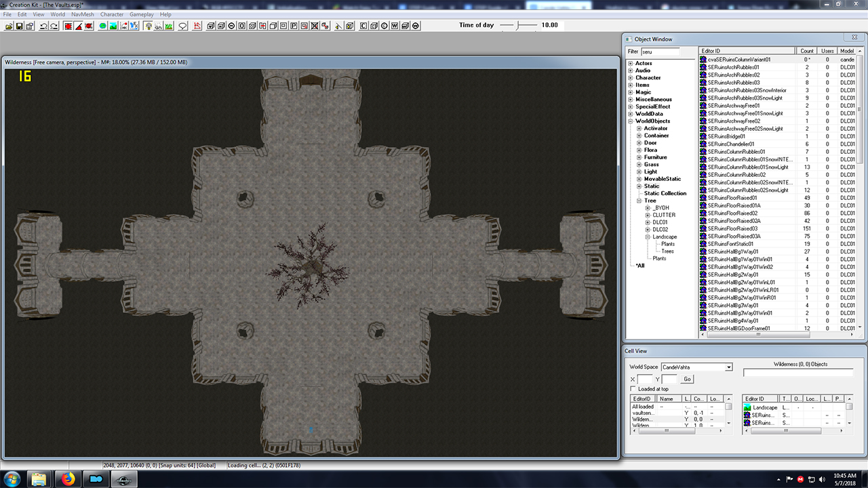This screenshot has width=868, height=488.
Task: Open the Edit menu
Action: pos(22,14)
